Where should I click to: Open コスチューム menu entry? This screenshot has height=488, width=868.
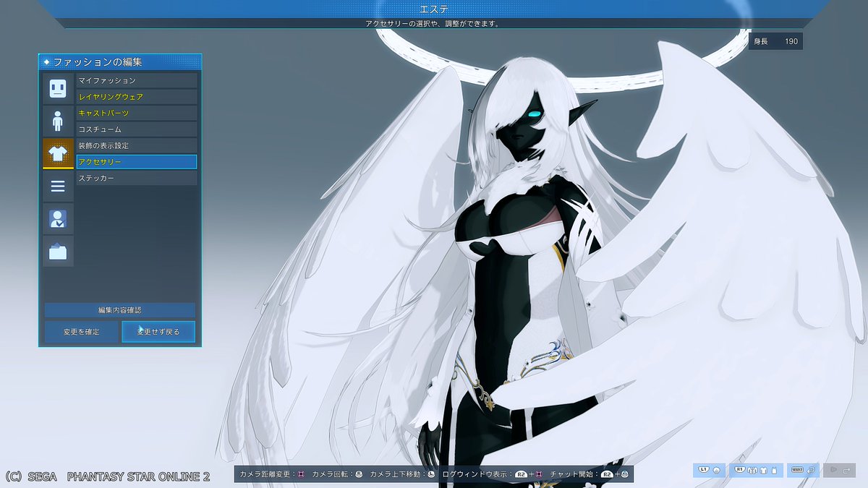pyautogui.click(x=137, y=129)
